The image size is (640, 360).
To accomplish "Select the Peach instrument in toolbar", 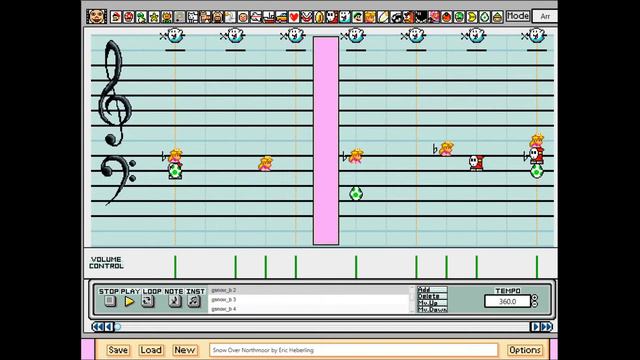I will [370, 17].
